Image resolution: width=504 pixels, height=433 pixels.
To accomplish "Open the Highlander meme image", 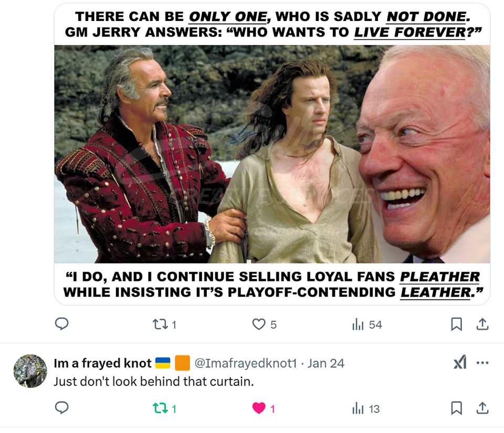I will [x=272, y=154].
